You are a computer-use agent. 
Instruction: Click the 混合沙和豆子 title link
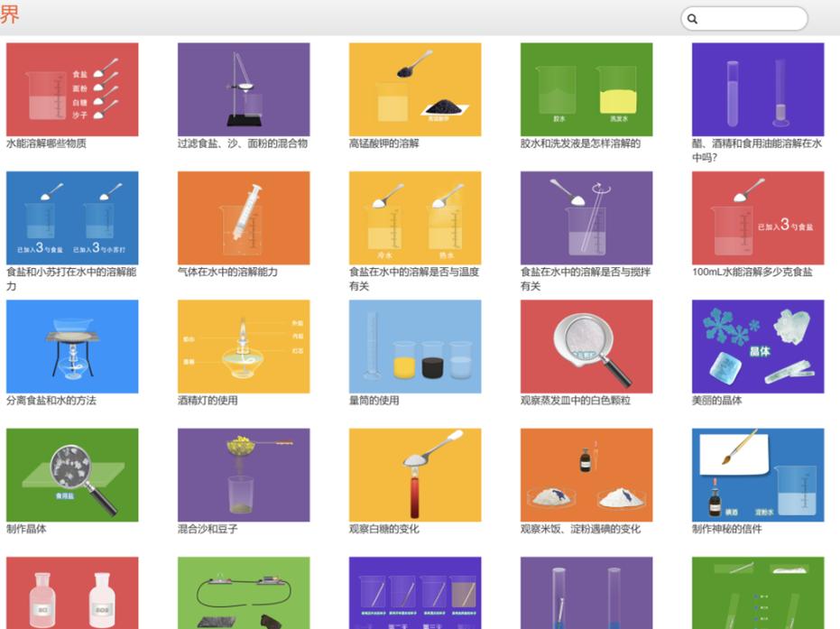(x=208, y=529)
